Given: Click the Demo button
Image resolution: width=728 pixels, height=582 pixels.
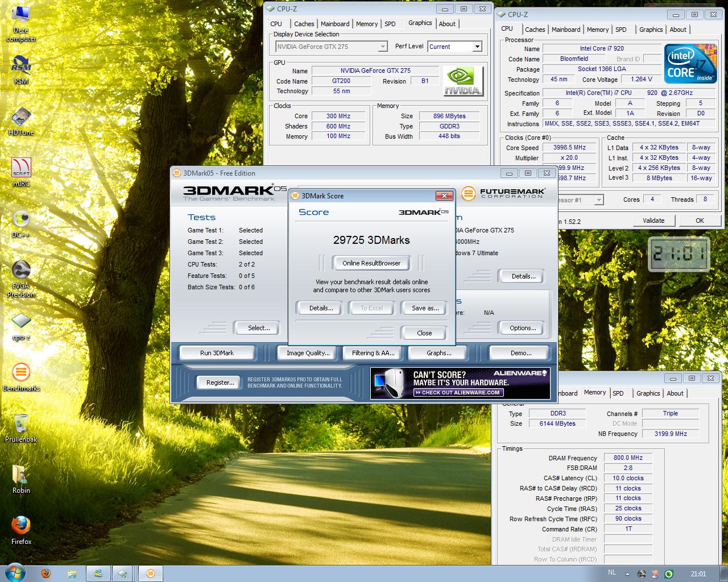Looking at the screenshot, I should (521, 353).
